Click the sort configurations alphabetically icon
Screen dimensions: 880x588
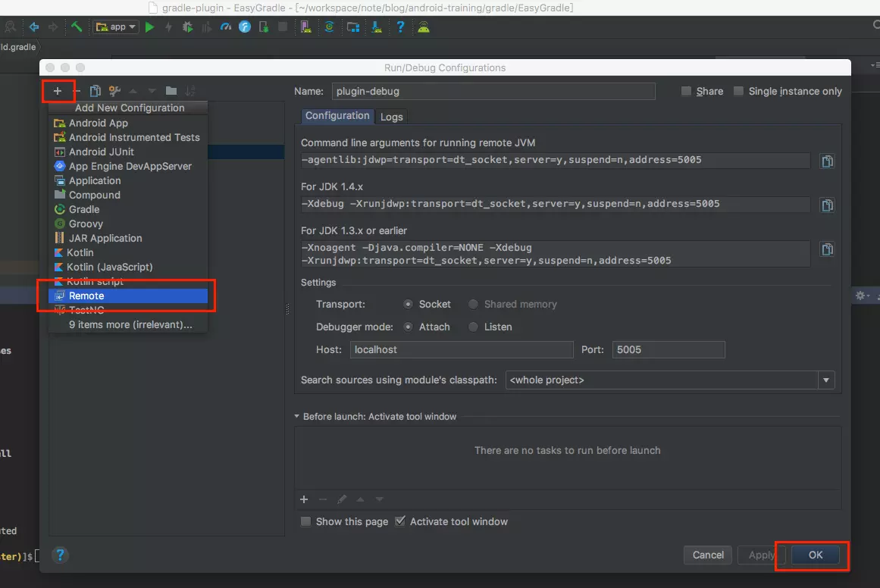click(x=190, y=91)
